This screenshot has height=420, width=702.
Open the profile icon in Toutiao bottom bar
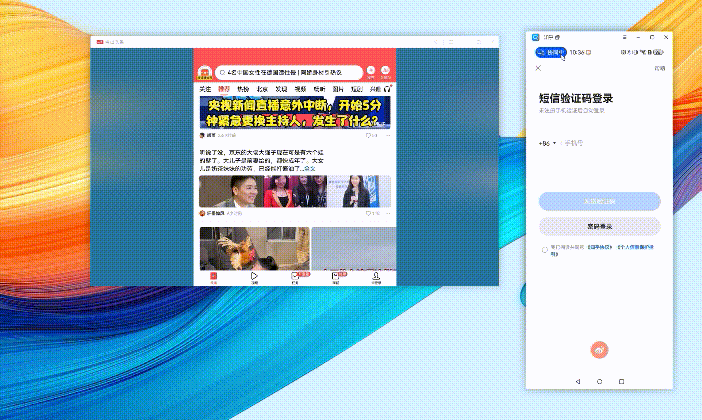pyautogui.click(x=376, y=278)
